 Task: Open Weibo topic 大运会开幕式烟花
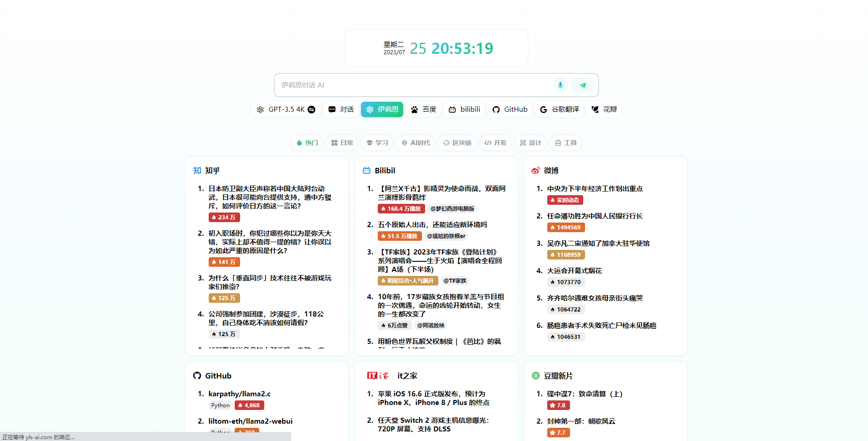tap(574, 270)
